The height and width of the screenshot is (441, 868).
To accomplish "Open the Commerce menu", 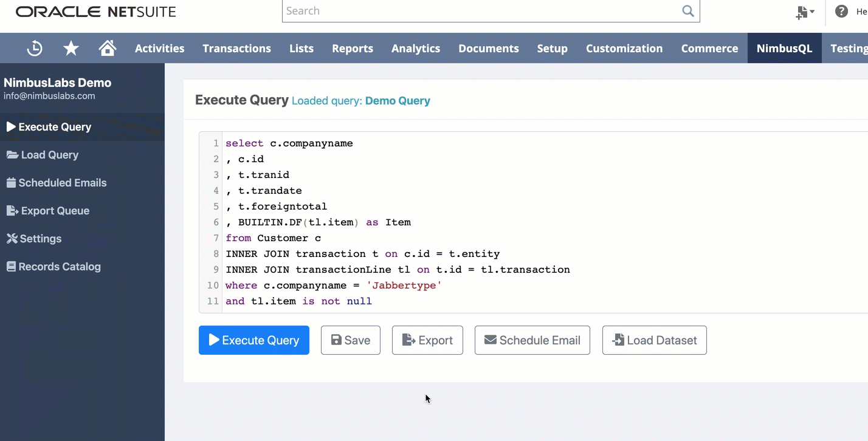I will point(709,49).
